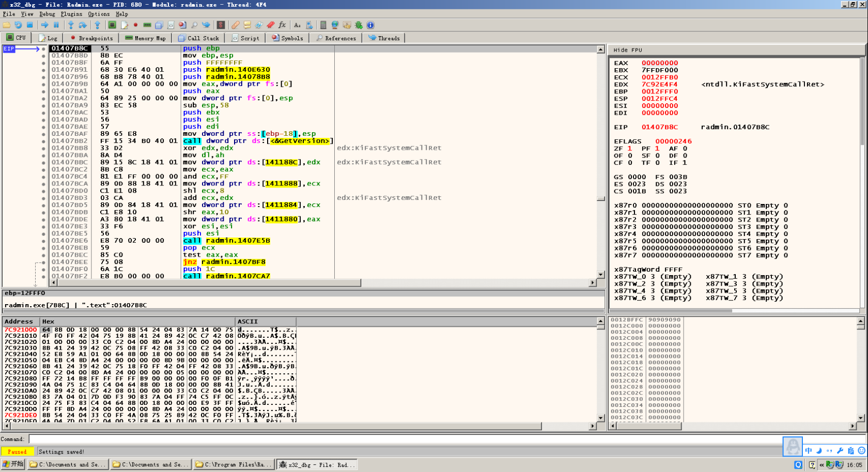Click the References magnifier toolbar icon
This screenshot has height=472, width=868.
[194, 25]
